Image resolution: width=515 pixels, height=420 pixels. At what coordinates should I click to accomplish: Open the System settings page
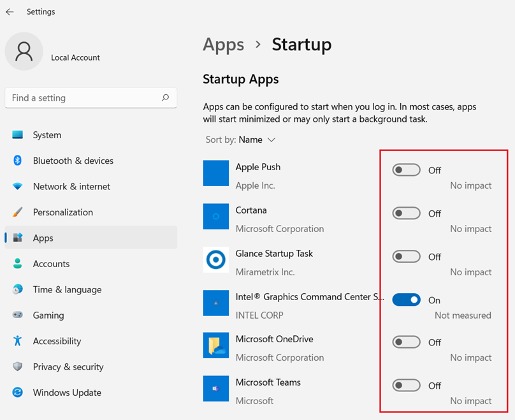[47, 135]
